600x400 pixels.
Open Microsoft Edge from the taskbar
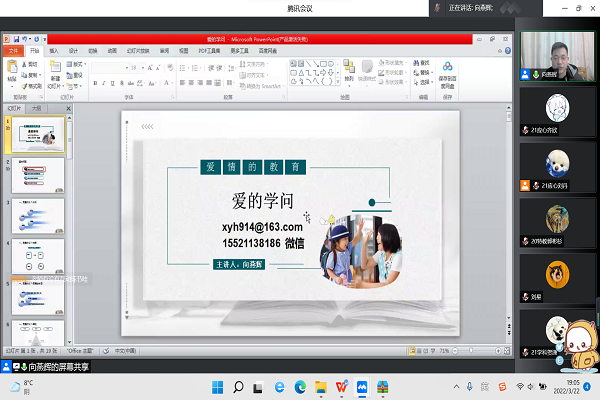(299, 386)
